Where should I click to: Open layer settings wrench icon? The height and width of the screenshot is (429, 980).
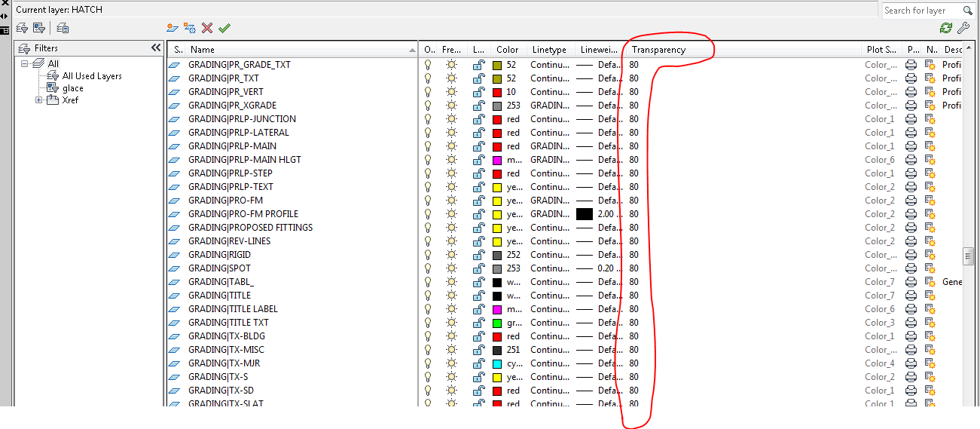coord(963,28)
